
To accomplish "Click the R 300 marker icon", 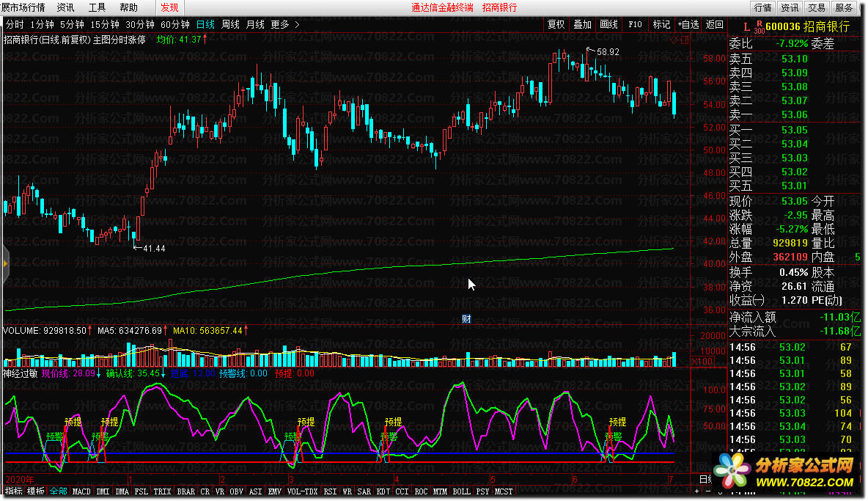I will (x=759, y=27).
